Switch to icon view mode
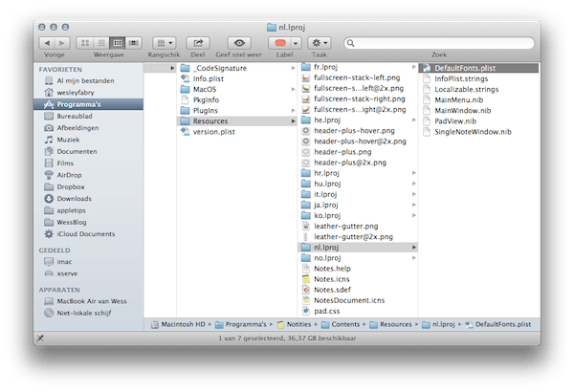This screenshot has height=392, width=574. tap(85, 43)
